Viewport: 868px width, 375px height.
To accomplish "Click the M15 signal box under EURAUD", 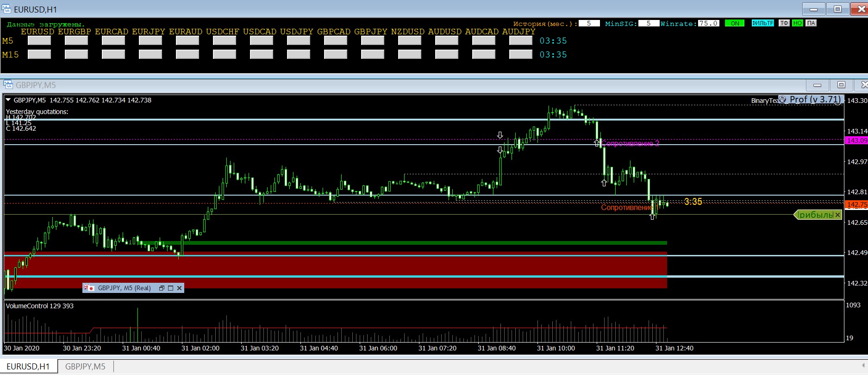I will pos(187,55).
